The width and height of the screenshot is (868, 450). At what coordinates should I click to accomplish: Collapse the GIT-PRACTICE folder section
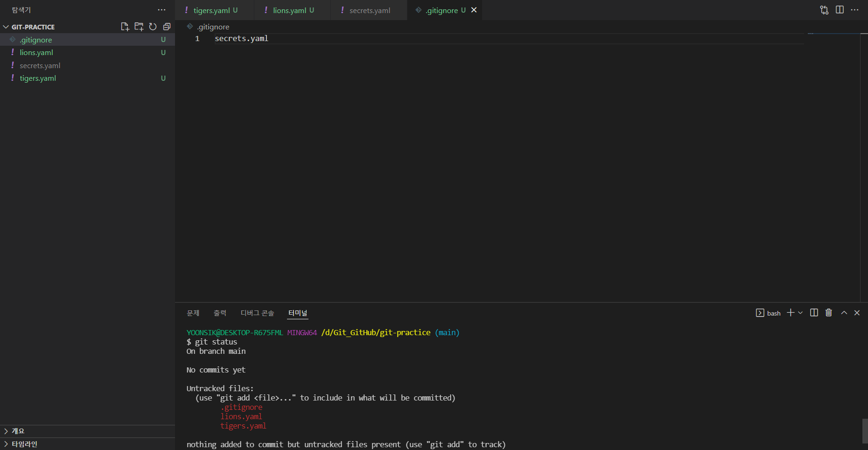(x=87, y=27)
